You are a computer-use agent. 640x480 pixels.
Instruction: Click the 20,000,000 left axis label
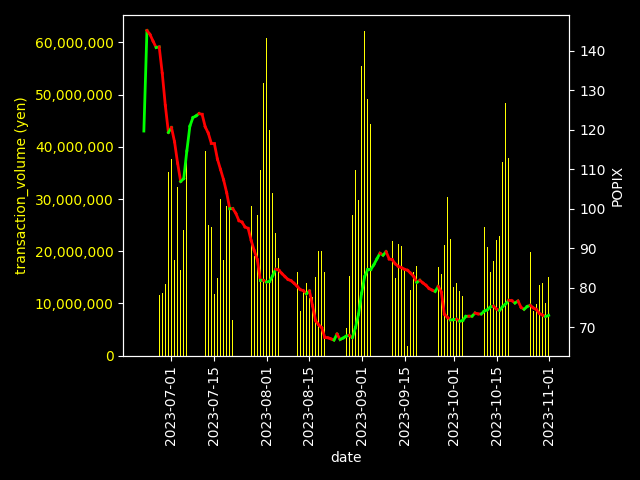(74, 252)
